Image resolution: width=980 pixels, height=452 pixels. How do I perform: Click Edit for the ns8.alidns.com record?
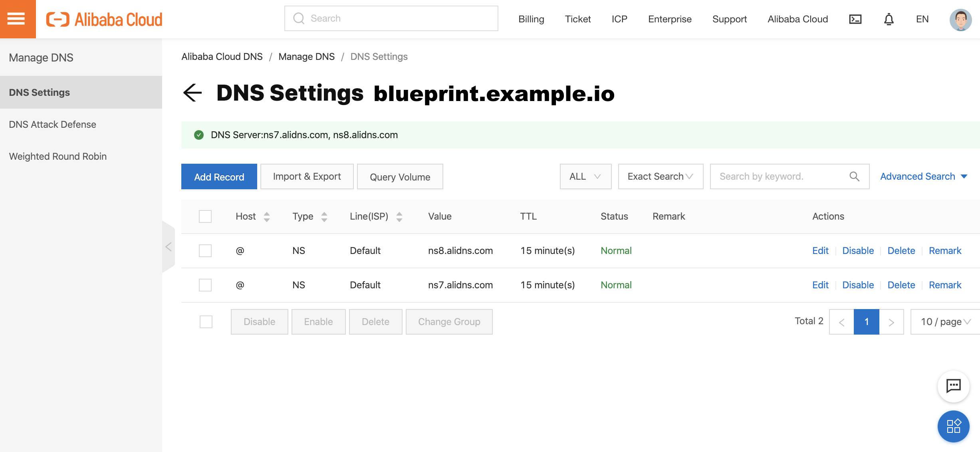click(x=820, y=251)
